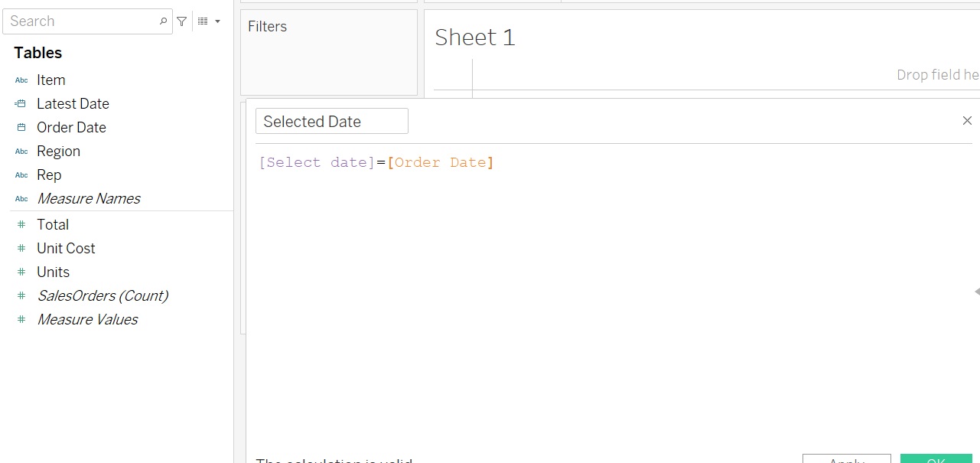
Task: Click the calculated date icon beside Latest Date
Action: 21,104
